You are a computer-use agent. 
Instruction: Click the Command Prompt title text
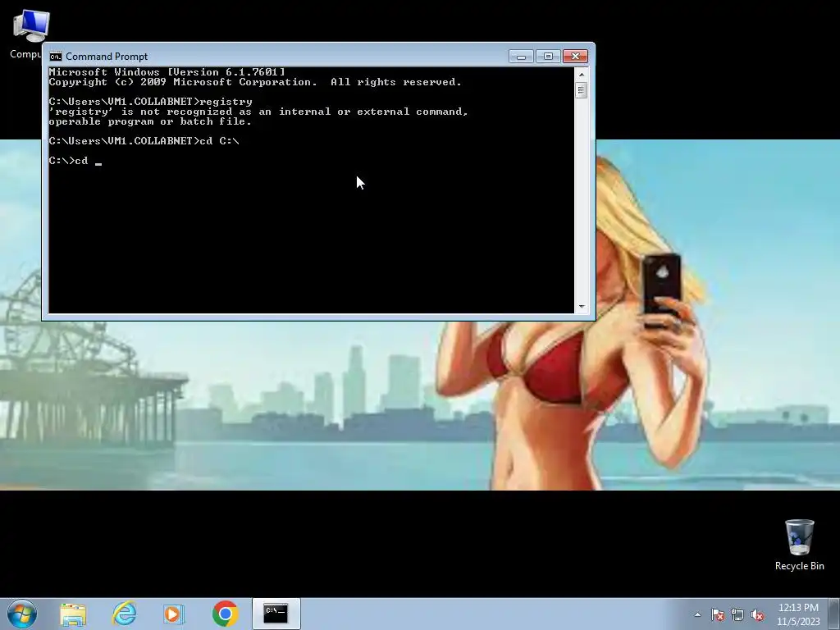coord(107,57)
